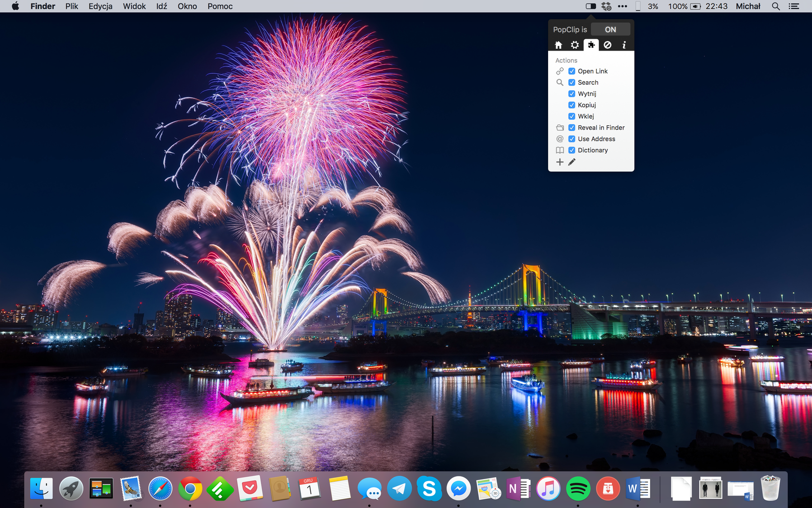Open OneNote in the Dock
Screen dimensions: 812x508
(x=518, y=489)
